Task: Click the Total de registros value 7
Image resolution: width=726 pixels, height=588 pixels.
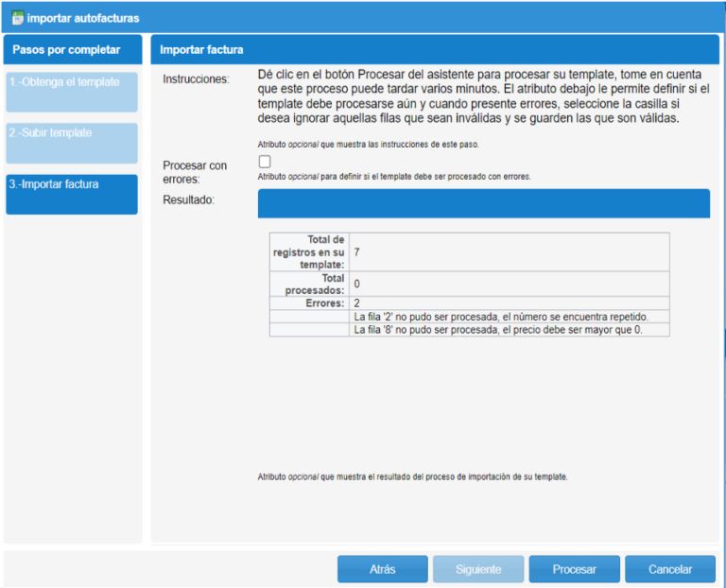Action: 356,252
